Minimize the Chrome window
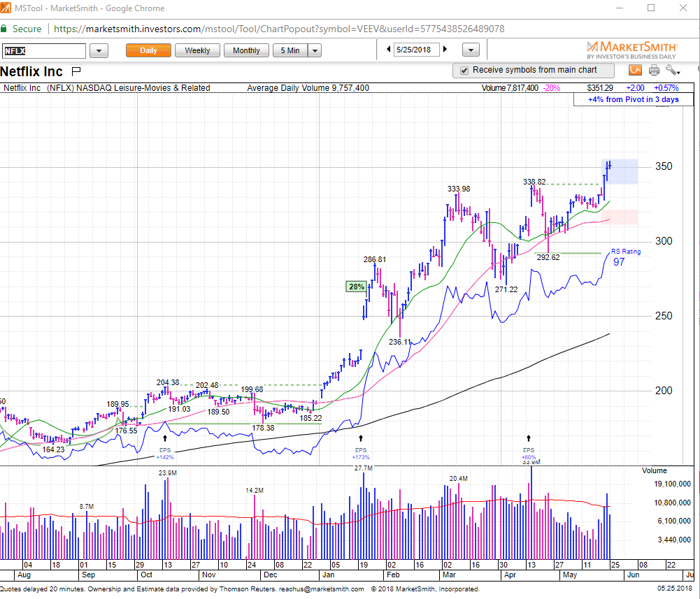The width and height of the screenshot is (700, 599). (x=620, y=8)
